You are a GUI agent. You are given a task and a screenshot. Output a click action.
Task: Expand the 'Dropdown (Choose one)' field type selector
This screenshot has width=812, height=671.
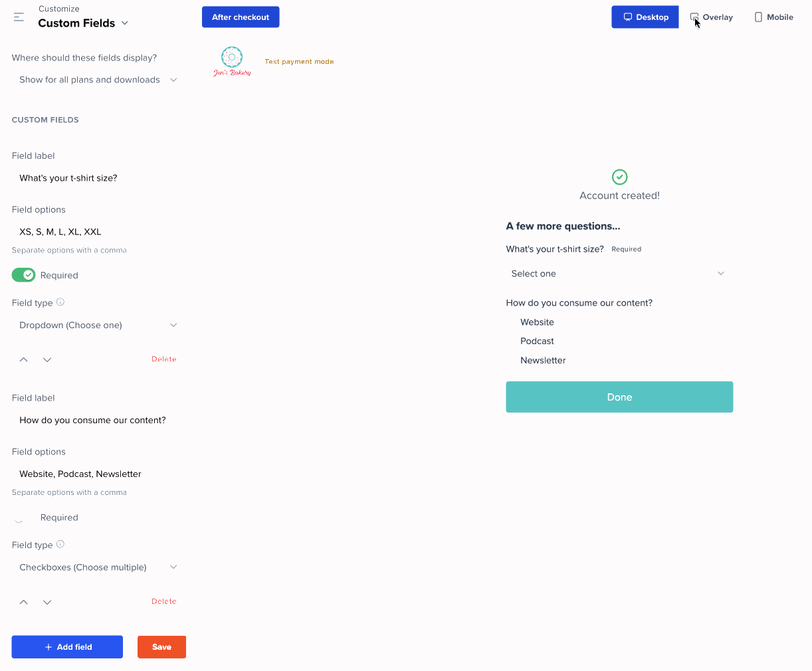(x=98, y=326)
